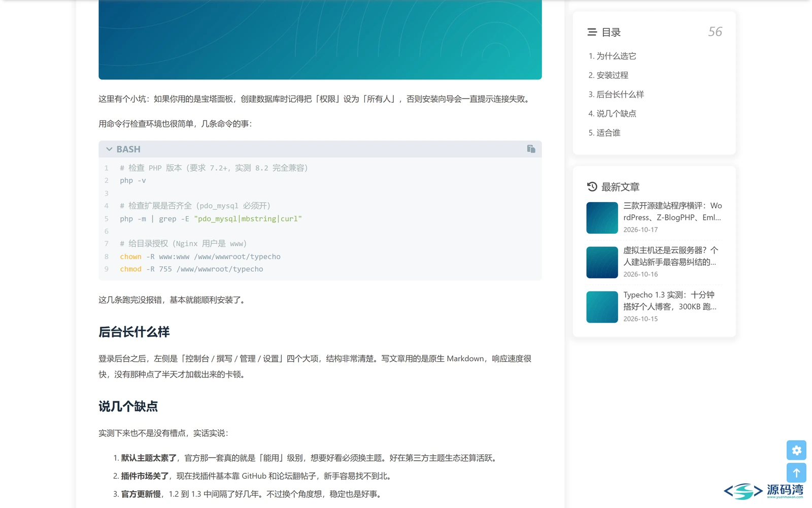Image resolution: width=812 pixels, height=508 pixels.
Task: Open article Typecho 1.3 实测
Action: click(x=670, y=301)
